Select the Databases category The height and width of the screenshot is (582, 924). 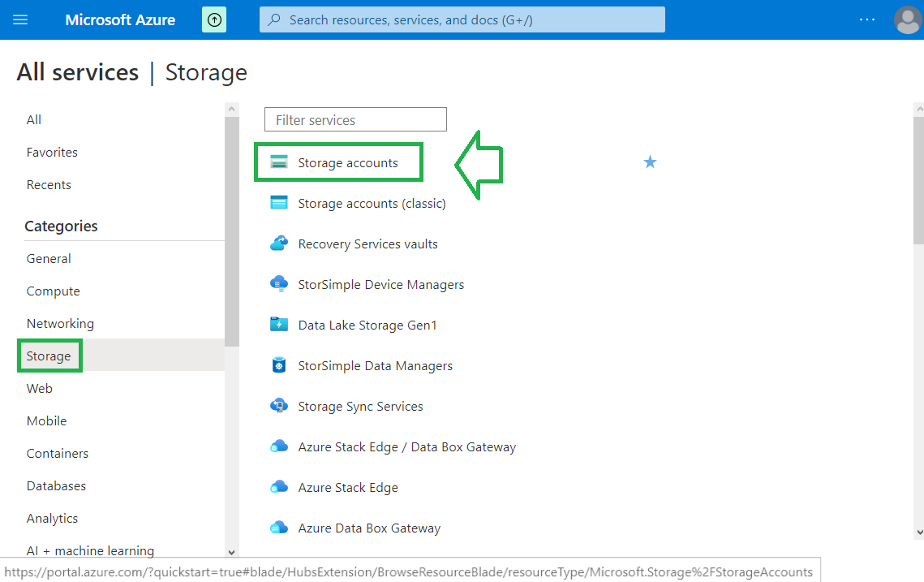[56, 486]
